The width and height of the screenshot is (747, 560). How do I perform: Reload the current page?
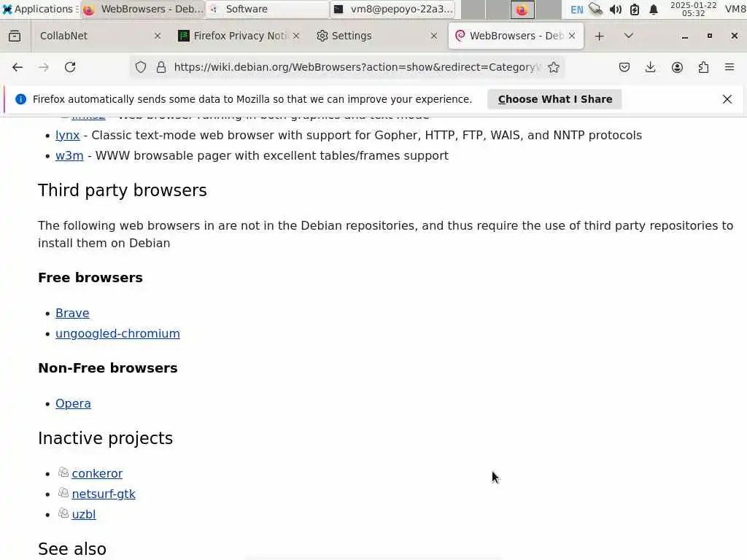point(70,67)
